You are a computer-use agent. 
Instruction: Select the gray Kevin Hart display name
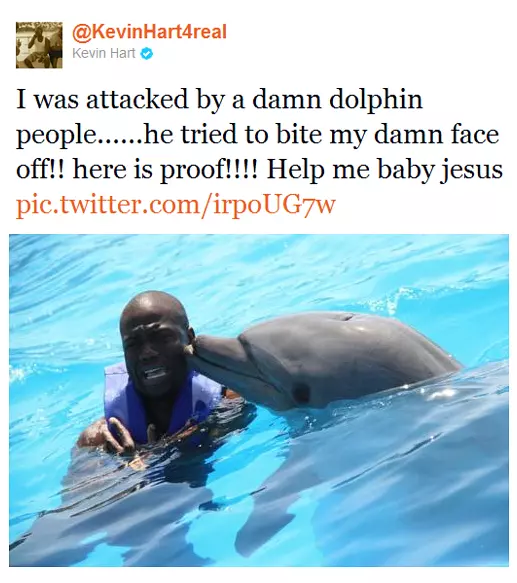pyautogui.click(x=104, y=54)
